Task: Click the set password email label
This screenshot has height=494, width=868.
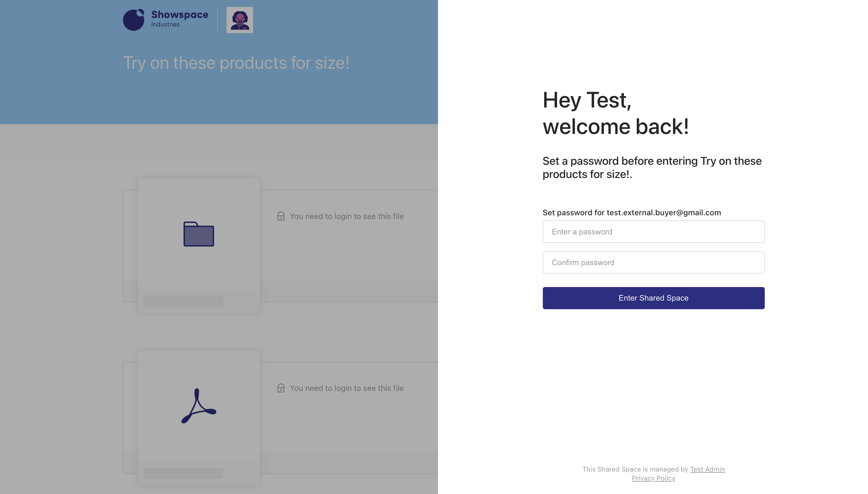Action: click(631, 213)
